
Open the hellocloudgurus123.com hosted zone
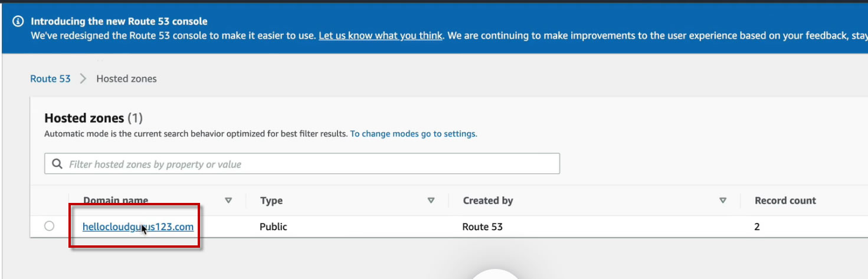[137, 227]
